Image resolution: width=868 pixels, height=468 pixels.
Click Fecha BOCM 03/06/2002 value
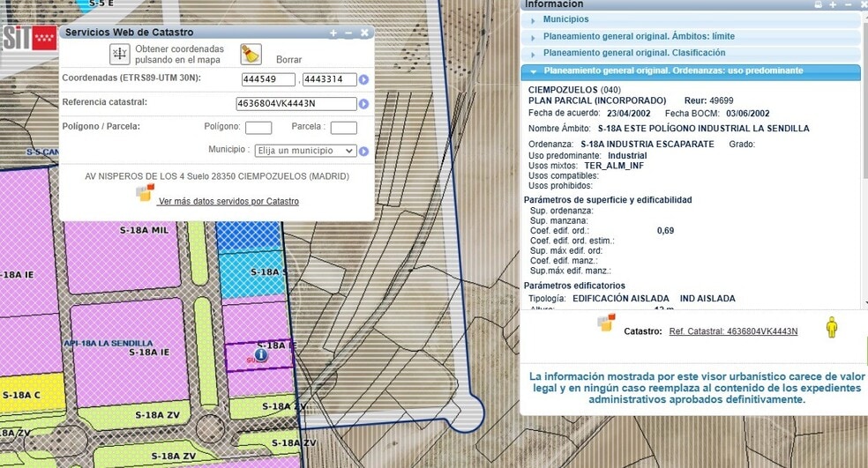coord(747,114)
